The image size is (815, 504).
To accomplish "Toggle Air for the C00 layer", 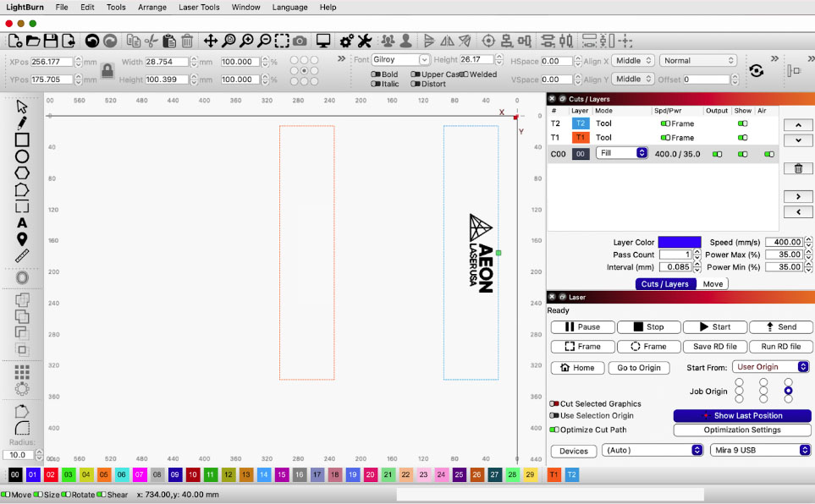I will point(769,154).
